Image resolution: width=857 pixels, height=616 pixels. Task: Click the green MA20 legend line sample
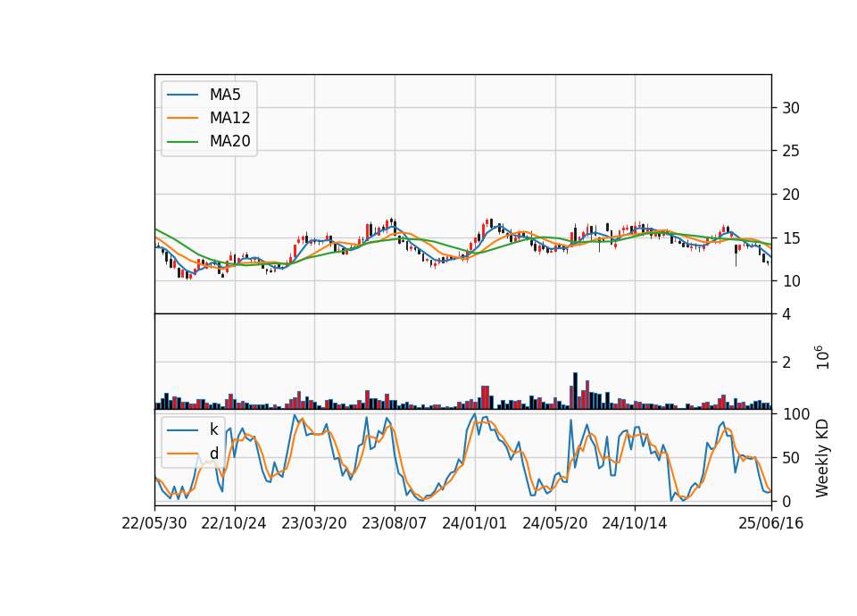(182, 142)
